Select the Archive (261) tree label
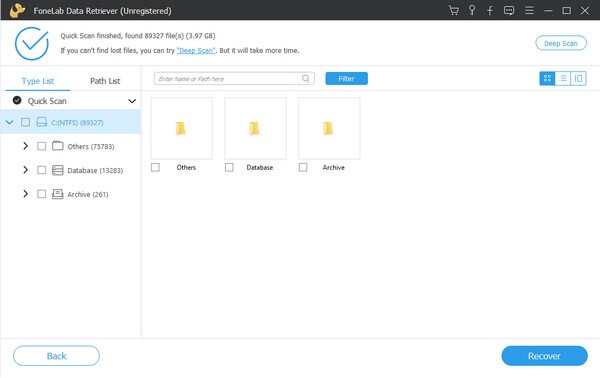Screen dimensions: 600x378 click(x=88, y=194)
